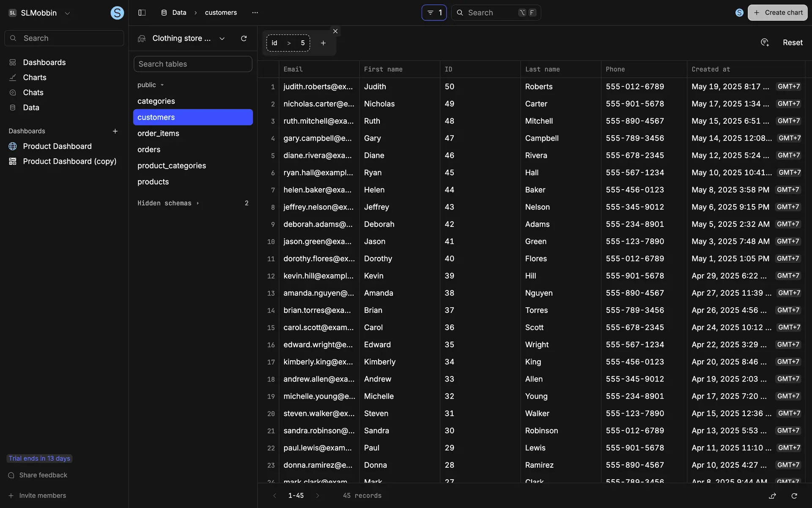Select the order_items table
The image size is (812, 508).
[158, 133]
